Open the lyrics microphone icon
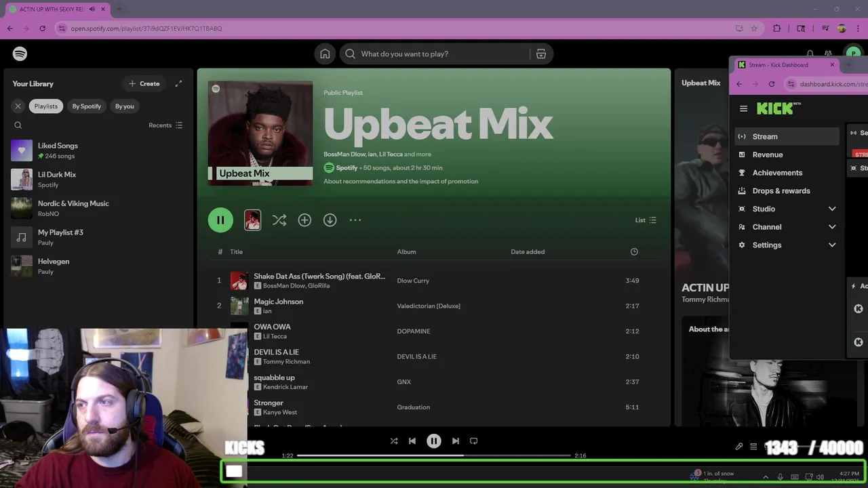 739,447
